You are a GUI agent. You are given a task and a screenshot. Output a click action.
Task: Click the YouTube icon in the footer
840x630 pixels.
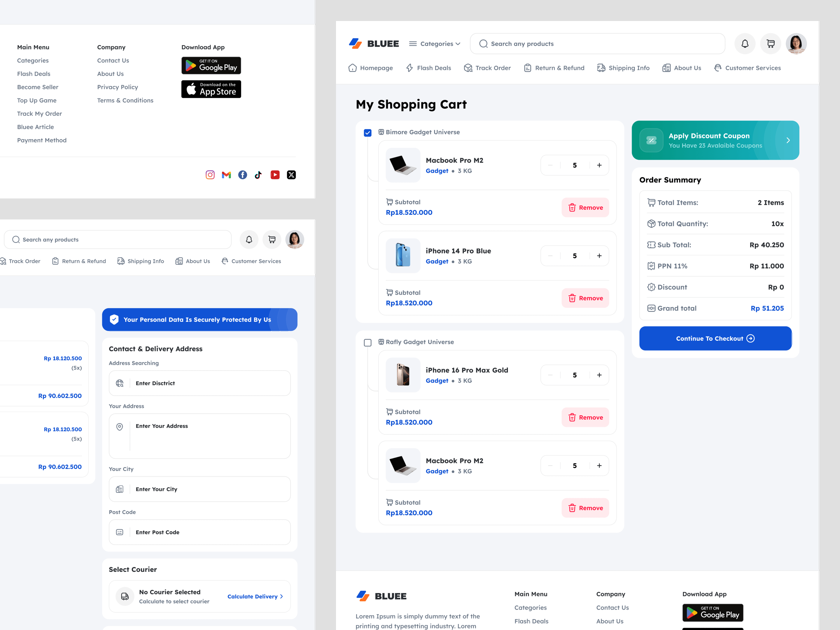pyautogui.click(x=275, y=175)
